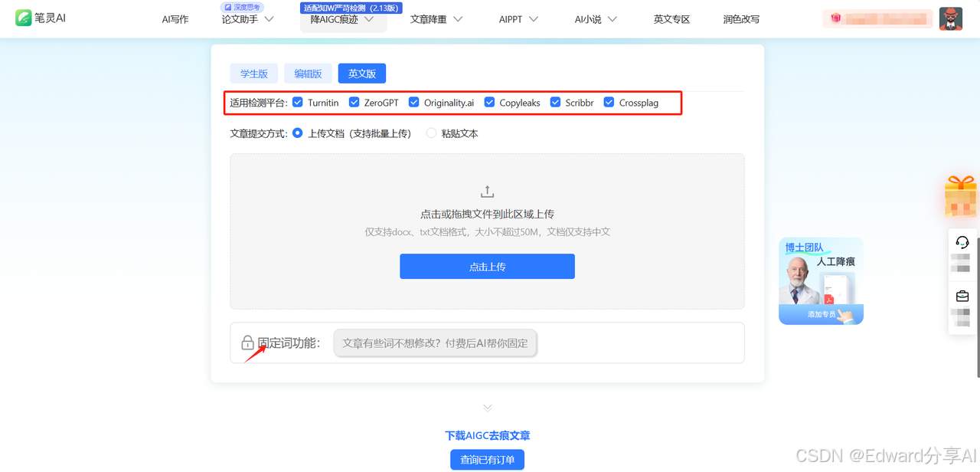
Task: Switch to the 编辑版 tab
Action: (308, 74)
